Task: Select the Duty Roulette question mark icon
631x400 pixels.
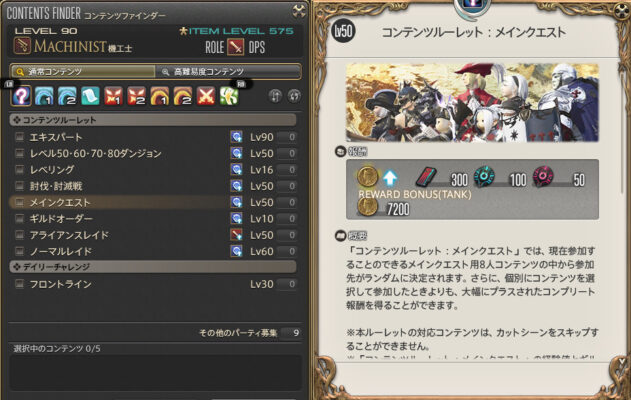Action: coord(21,96)
